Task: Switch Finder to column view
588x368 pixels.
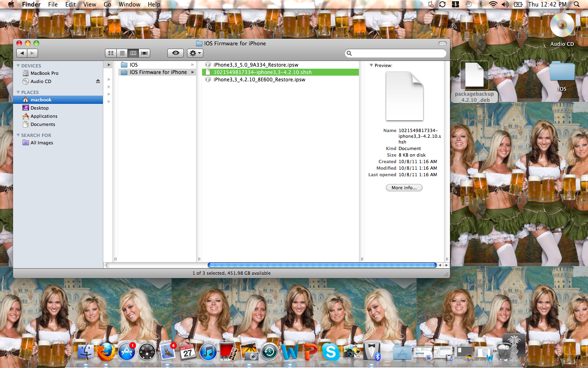Action: 133,53
